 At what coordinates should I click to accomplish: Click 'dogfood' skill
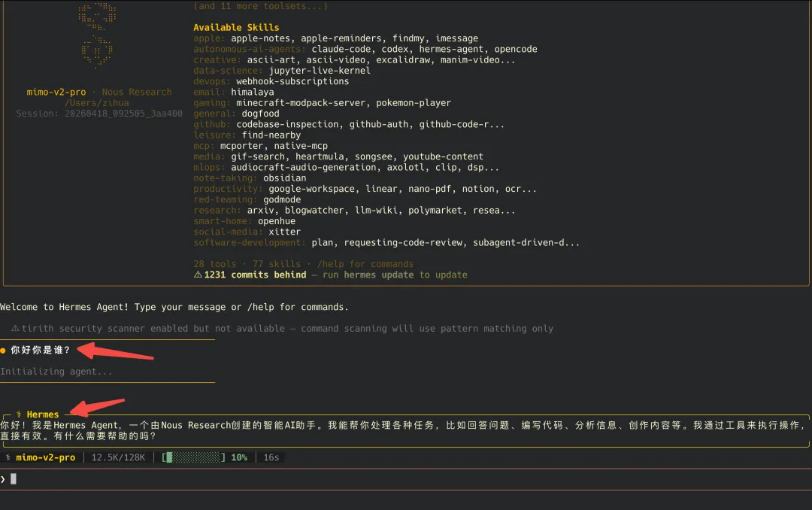(260, 114)
